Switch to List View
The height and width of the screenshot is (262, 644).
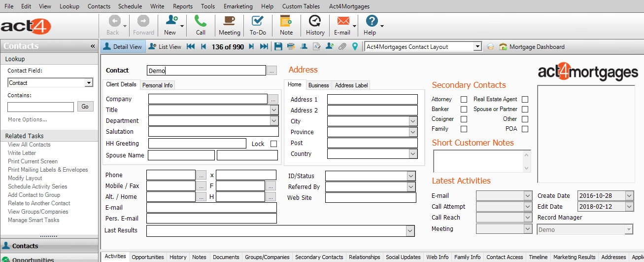(x=165, y=47)
